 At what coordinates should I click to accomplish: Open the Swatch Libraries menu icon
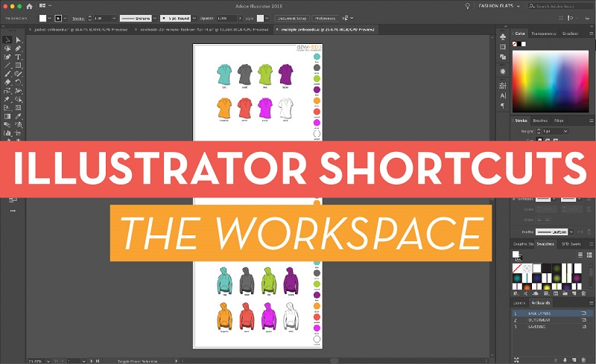click(x=516, y=293)
